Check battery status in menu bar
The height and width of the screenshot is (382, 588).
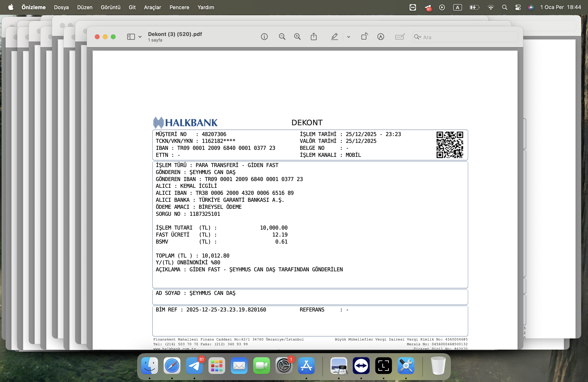coord(474,7)
